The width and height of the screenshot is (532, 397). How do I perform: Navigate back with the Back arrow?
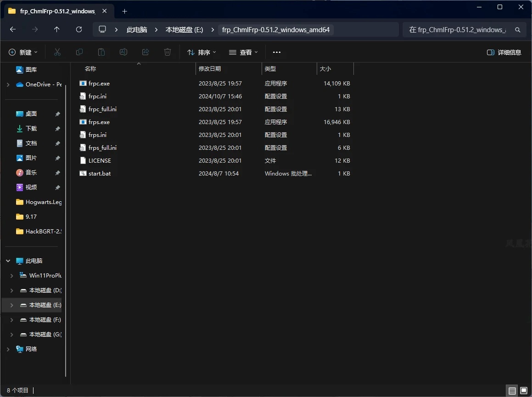coord(13,29)
